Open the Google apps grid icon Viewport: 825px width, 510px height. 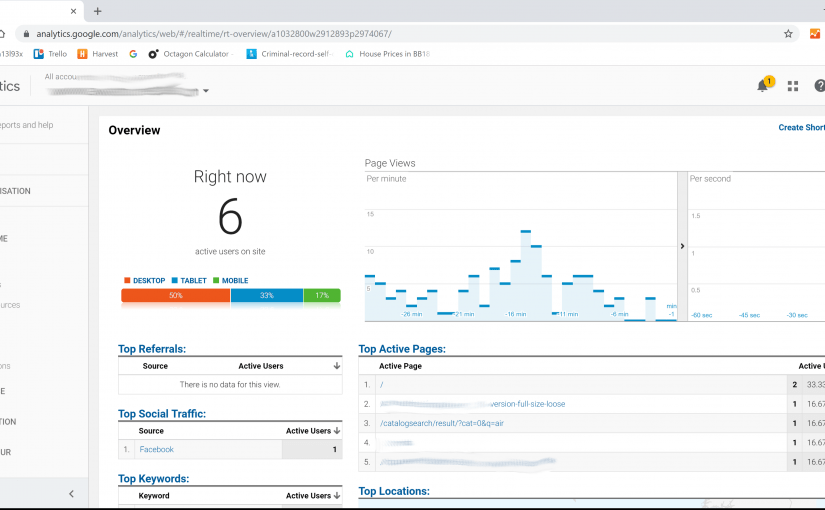(792, 86)
